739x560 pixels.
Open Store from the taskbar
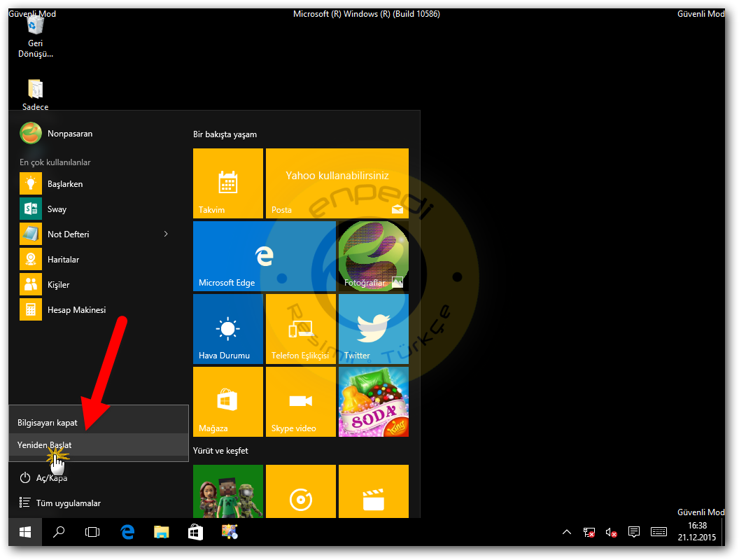[195, 532]
